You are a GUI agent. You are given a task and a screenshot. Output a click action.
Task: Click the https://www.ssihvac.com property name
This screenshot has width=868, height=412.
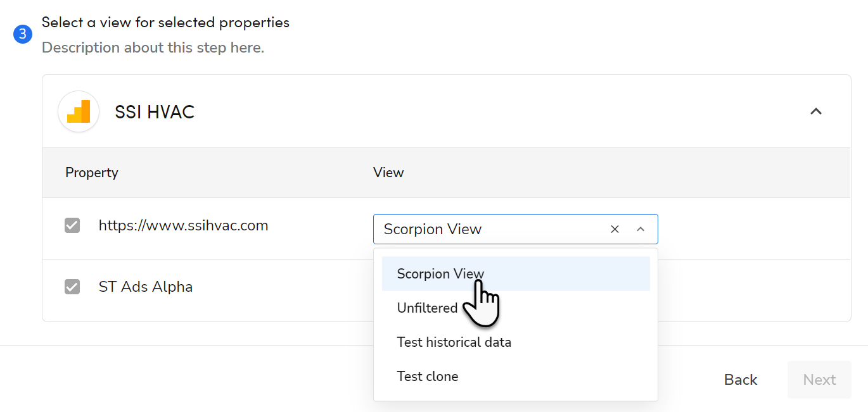click(x=183, y=225)
